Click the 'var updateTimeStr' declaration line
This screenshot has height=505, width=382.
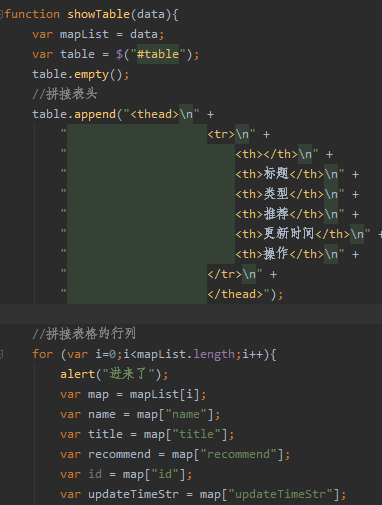click(x=203, y=494)
